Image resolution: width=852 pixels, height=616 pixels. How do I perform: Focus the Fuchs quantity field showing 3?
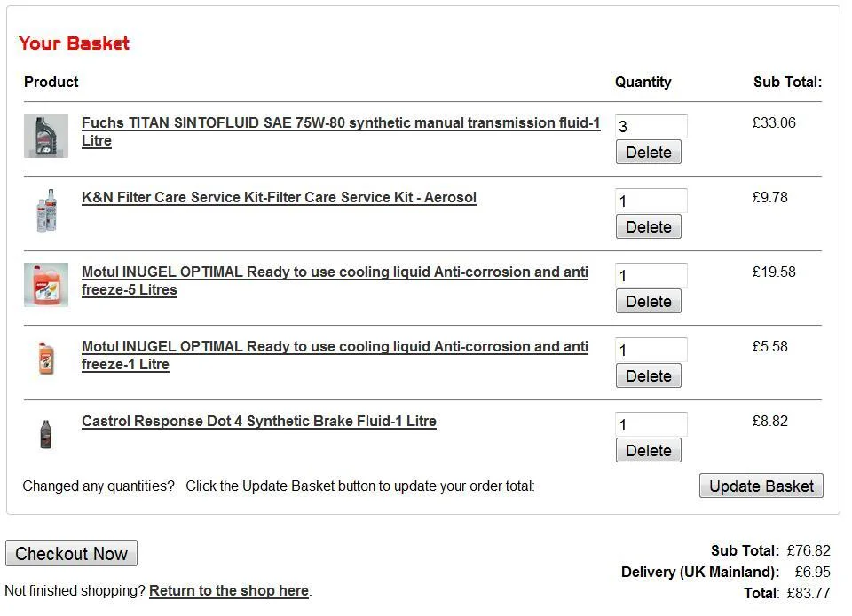pyautogui.click(x=651, y=126)
